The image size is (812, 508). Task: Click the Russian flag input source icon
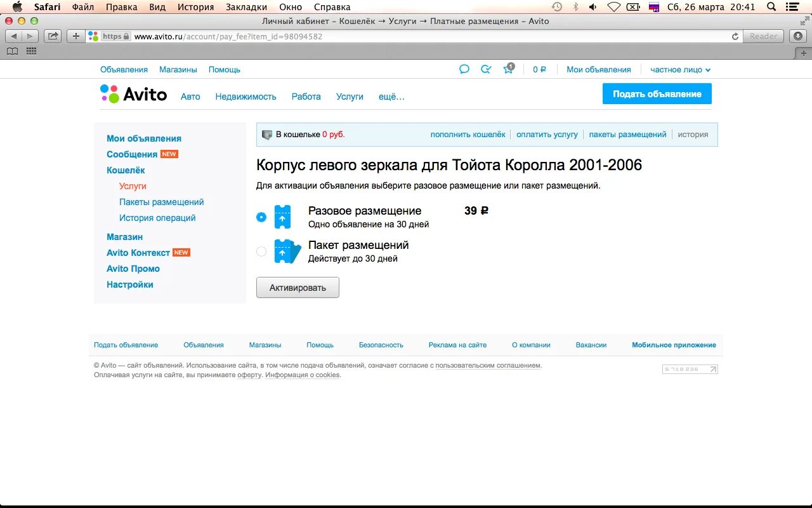654,7
